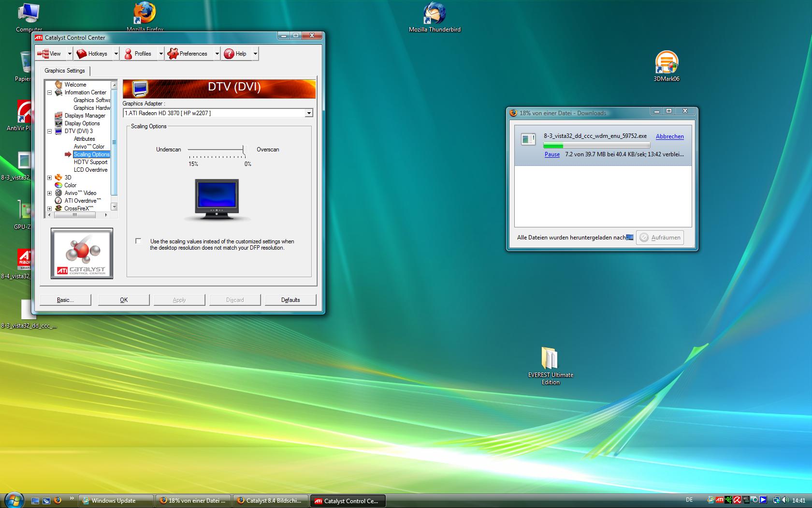Click the Hotkeys toolbar button
This screenshot has height=508, width=812.
click(93, 54)
